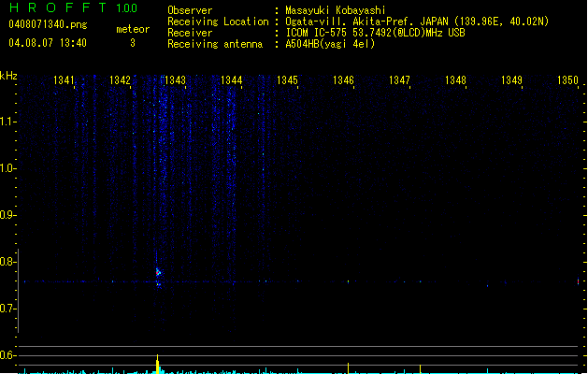
Task: Click the HROFFT program title
Action: 58,7
